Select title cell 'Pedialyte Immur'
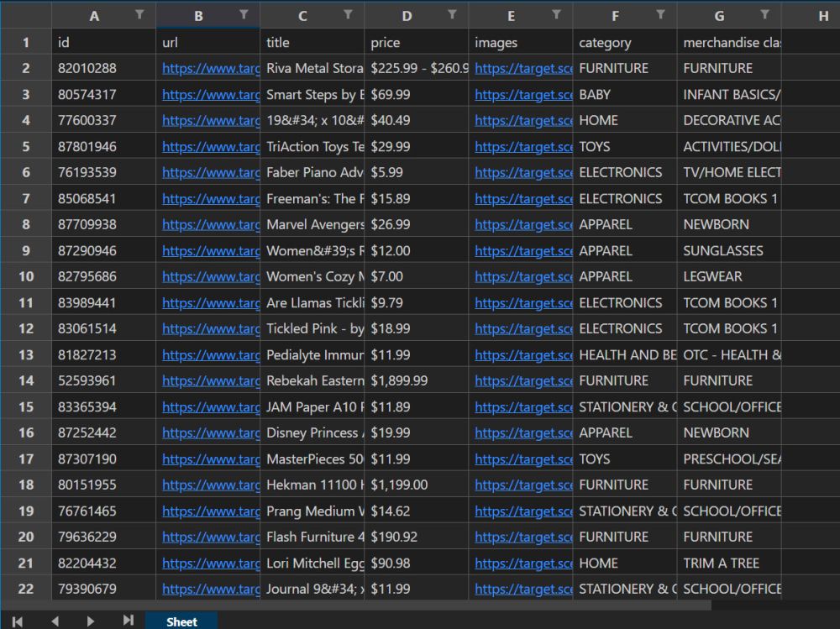The width and height of the screenshot is (840, 629). (x=312, y=355)
